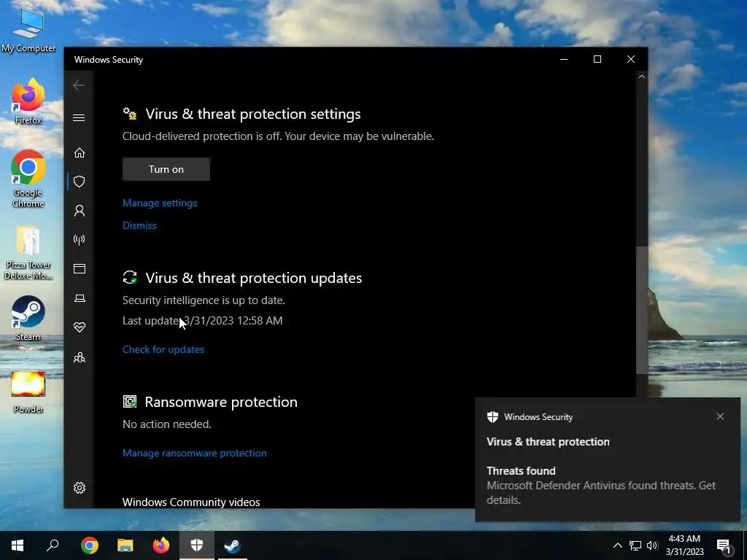Click the Virus & threat protection settings heading
Screen dimensions: 747x560
coord(253,114)
